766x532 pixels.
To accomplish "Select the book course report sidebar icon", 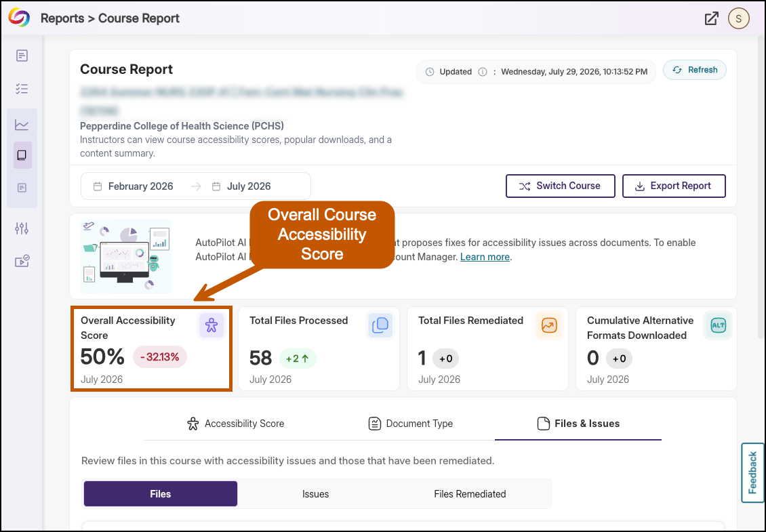I will pos(22,155).
